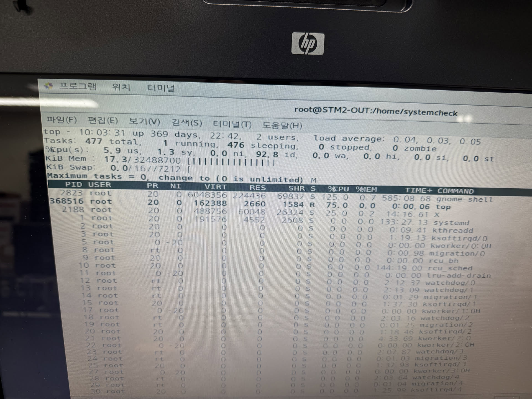Image resolution: width=532 pixels, height=399 pixels.
Task: Open the 위치 places menu
Action: click(x=121, y=87)
